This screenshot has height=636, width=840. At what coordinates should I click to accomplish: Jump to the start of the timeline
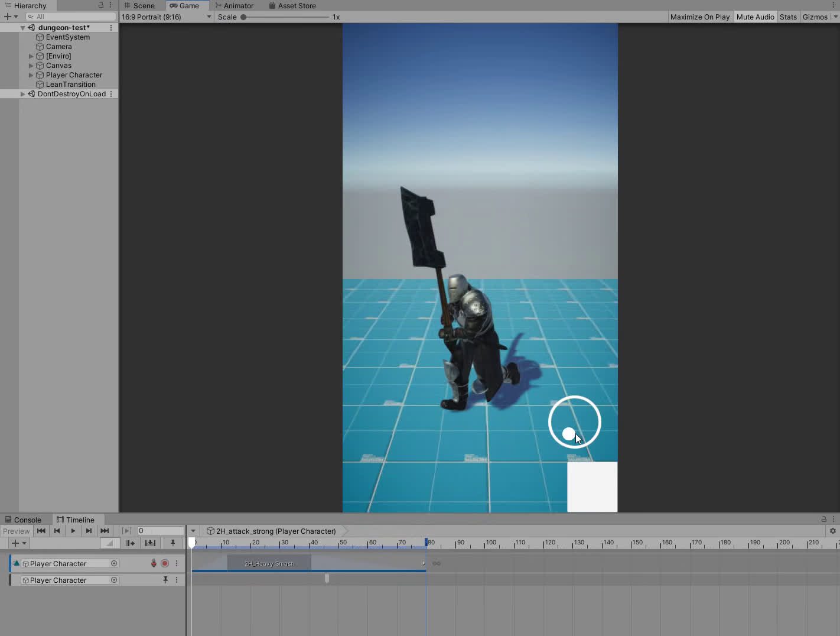41,531
